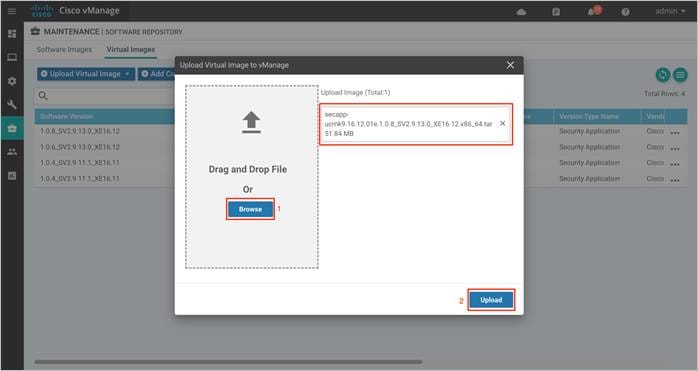Click Security Application in first row

589,131
